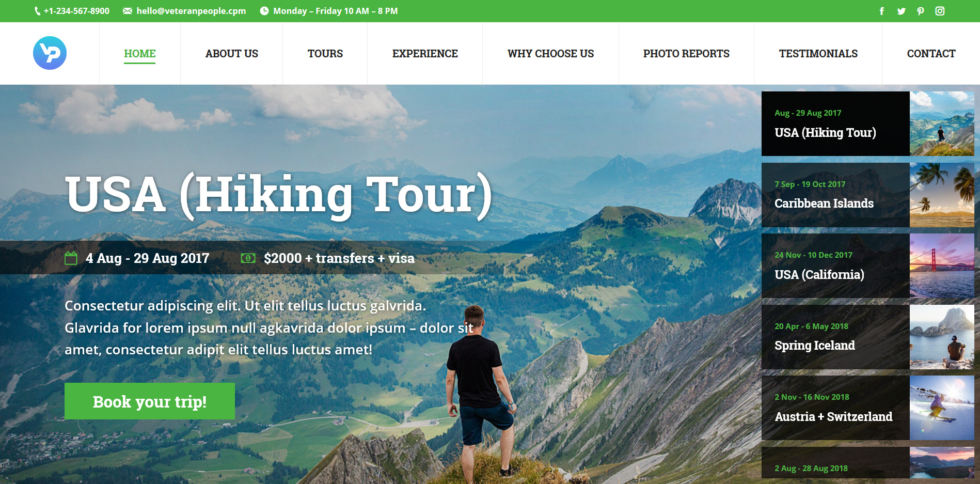Open the Testimonials menu item
The image size is (980, 484).
818,54
